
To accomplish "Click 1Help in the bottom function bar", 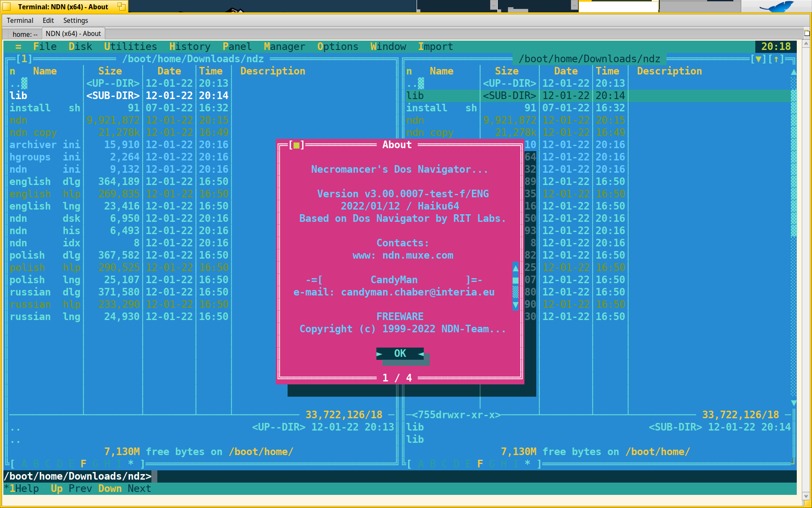I will (x=24, y=489).
